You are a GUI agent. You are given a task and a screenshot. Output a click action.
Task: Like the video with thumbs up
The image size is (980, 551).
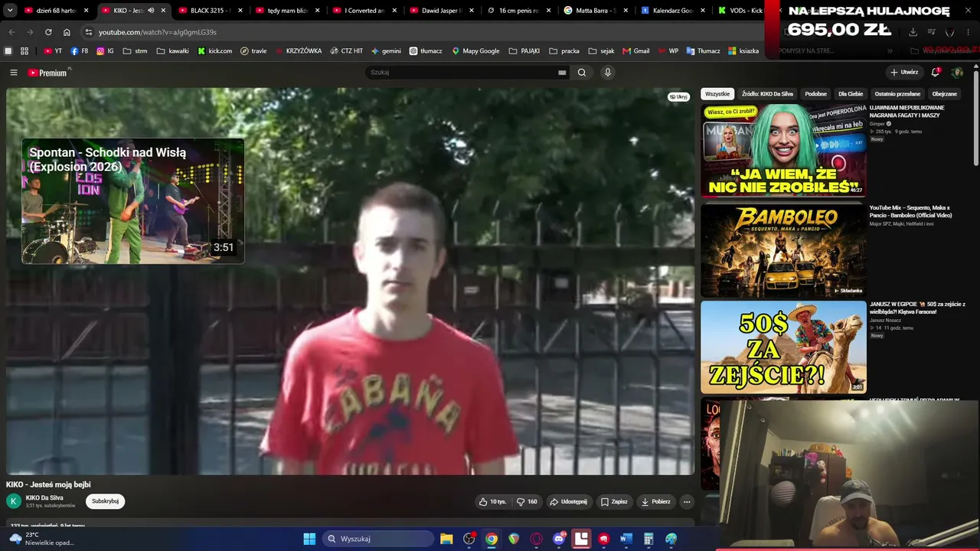[492, 502]
